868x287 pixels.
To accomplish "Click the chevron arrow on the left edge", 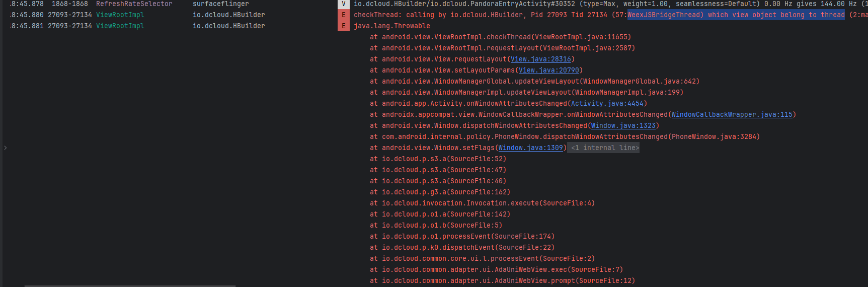I will point(5,148).
